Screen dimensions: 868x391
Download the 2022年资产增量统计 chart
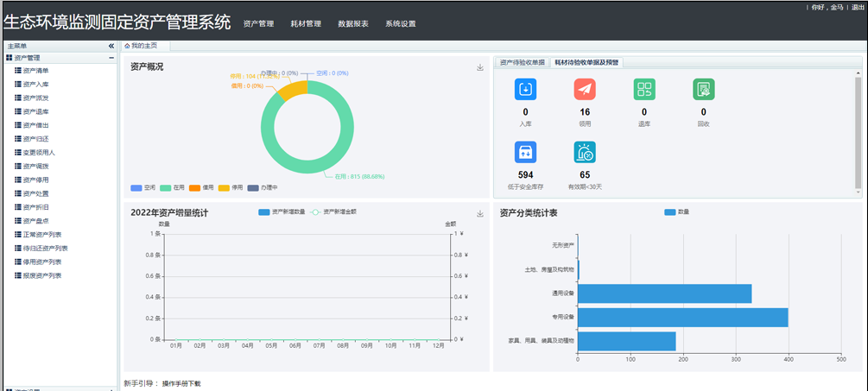[x=480, y=213]
